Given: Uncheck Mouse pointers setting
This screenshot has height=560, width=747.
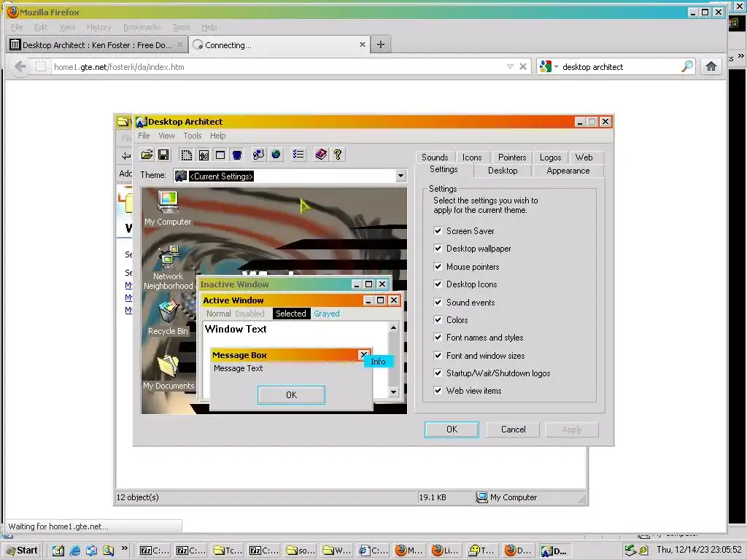Looking at the screenshot, I should click(438, 267).
